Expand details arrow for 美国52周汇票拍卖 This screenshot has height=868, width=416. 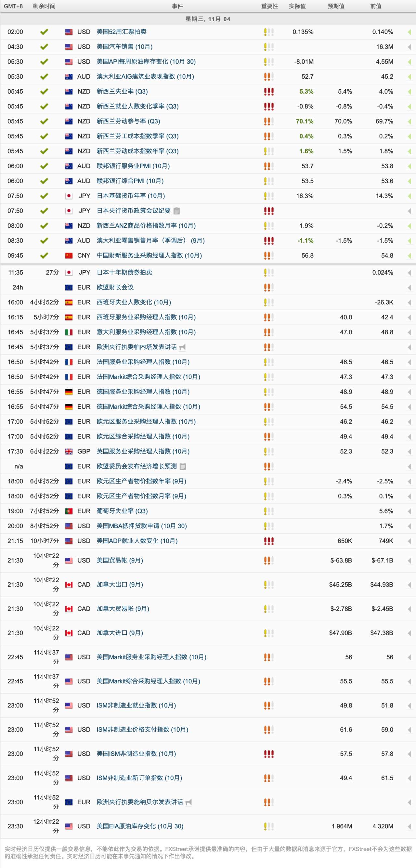tap(409, 32)
